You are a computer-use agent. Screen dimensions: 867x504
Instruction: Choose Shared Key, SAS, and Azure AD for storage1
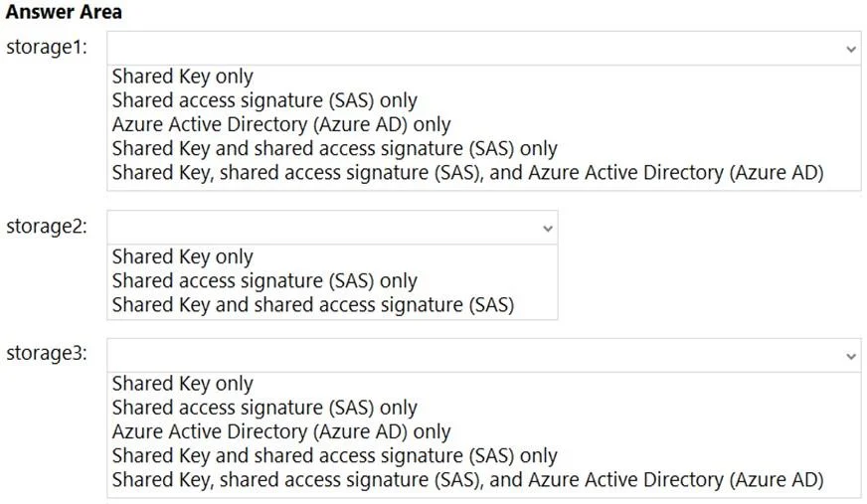(x=467, y=173)
